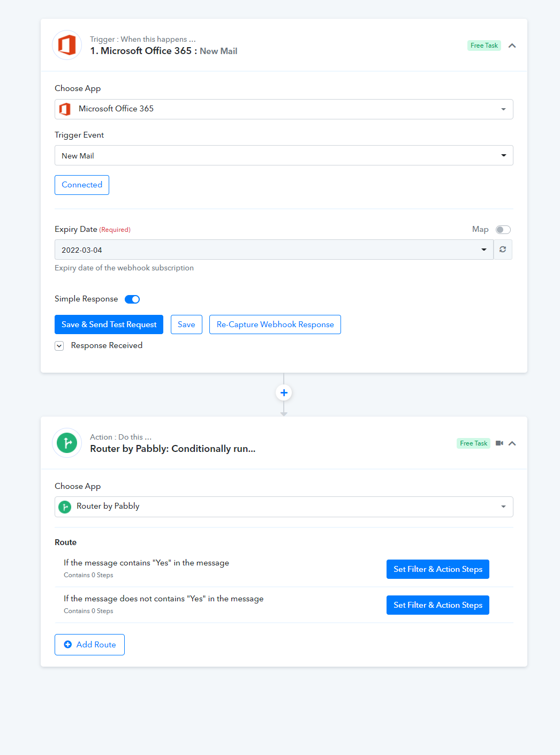Screen dimensions: 560x755
Task: Click the Add Route button
Action: tap(89, 645)
